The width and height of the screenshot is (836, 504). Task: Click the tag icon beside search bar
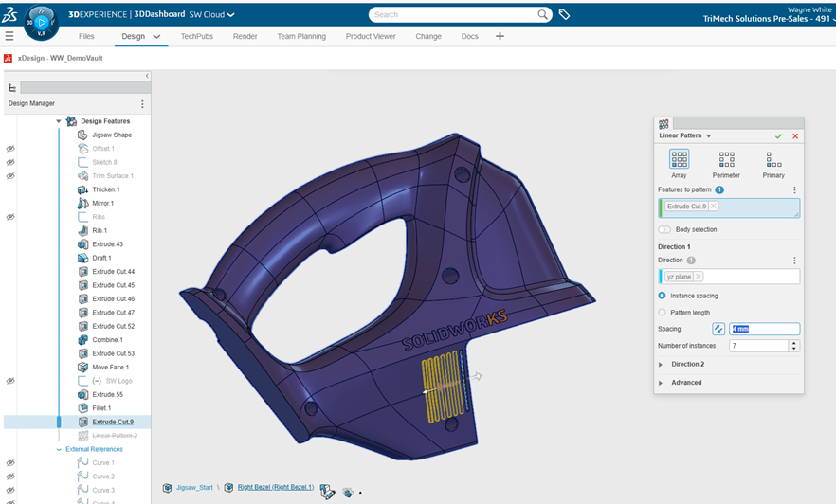point(564,14)
